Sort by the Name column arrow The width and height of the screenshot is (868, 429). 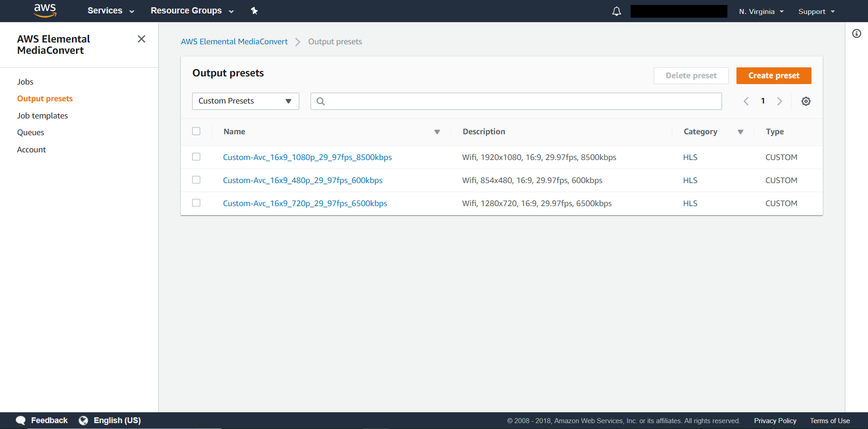tap(437, 132)
